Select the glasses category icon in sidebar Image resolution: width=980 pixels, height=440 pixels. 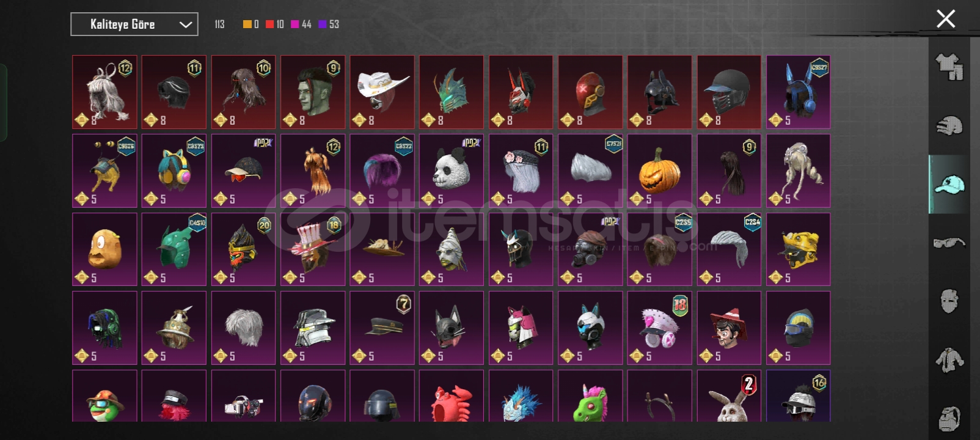point(949,243)
